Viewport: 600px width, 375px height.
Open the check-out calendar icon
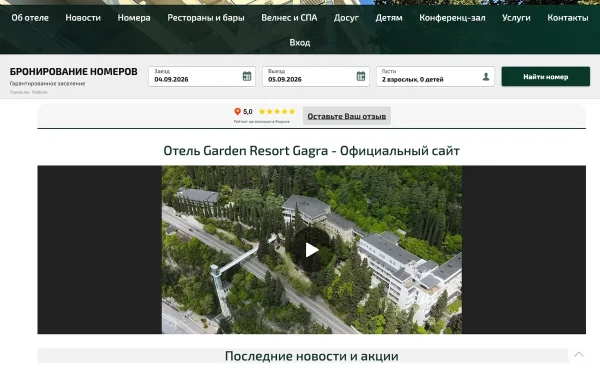pyautogui.click(x=361, y=76)
